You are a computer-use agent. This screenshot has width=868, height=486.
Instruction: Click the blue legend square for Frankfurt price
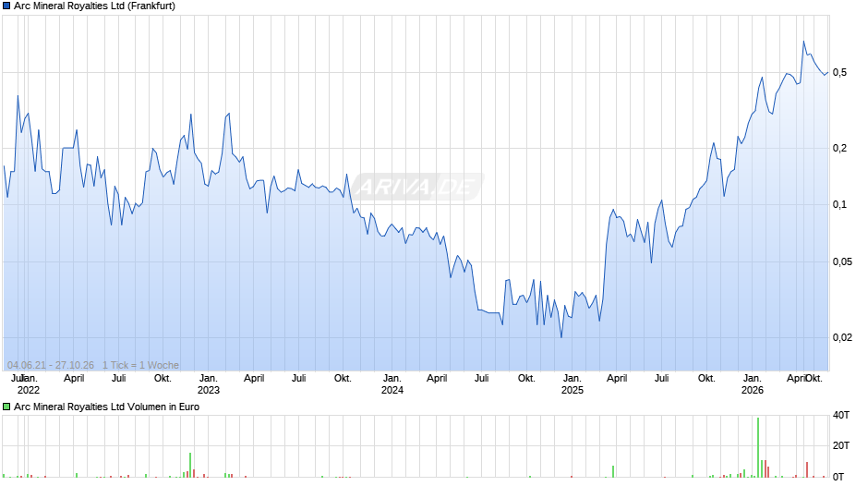(x=6, y=6)
